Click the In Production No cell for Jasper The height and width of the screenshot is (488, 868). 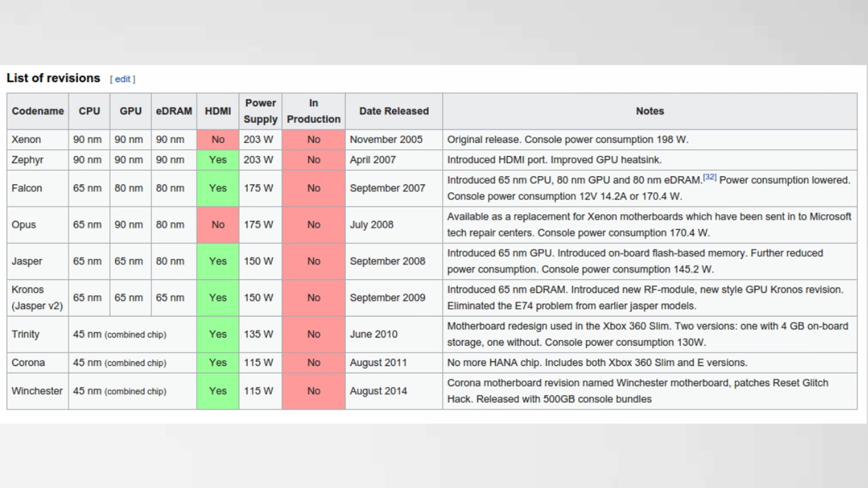313,261
